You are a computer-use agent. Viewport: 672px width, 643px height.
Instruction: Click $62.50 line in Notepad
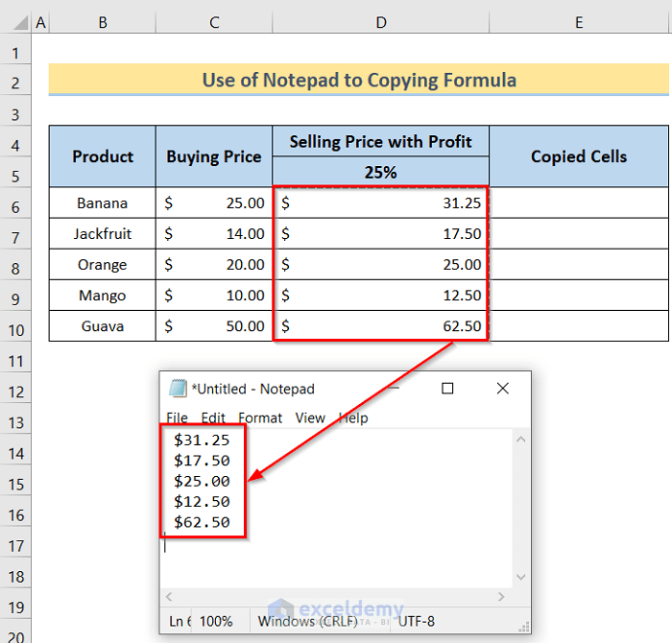(x=202, y=522)
